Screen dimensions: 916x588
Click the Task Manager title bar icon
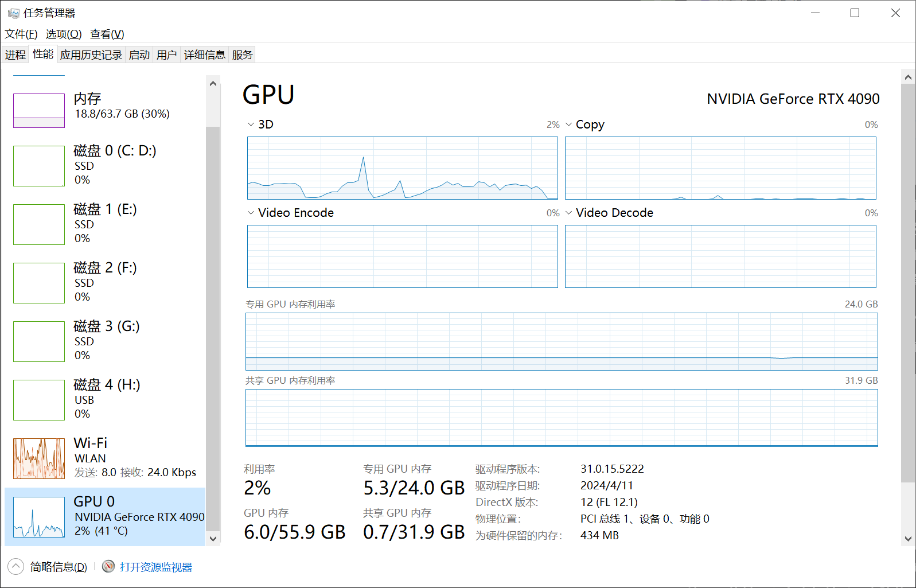point(13,13)
